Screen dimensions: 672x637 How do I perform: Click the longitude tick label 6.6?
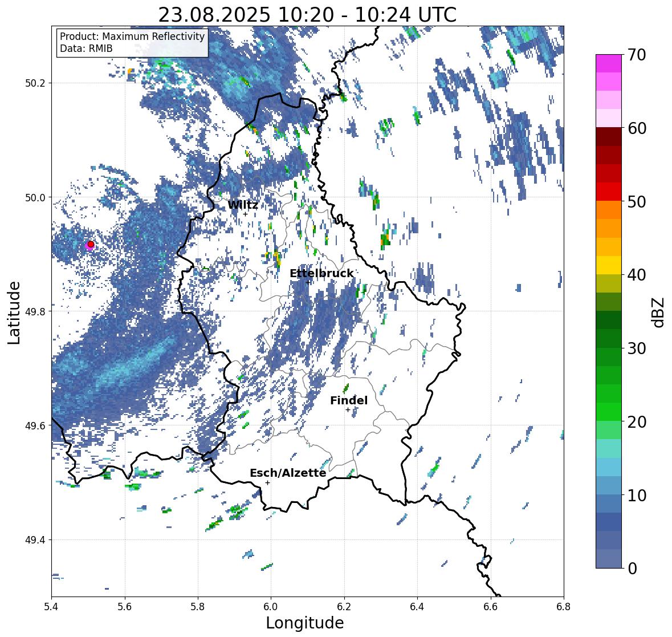[491, 607]
